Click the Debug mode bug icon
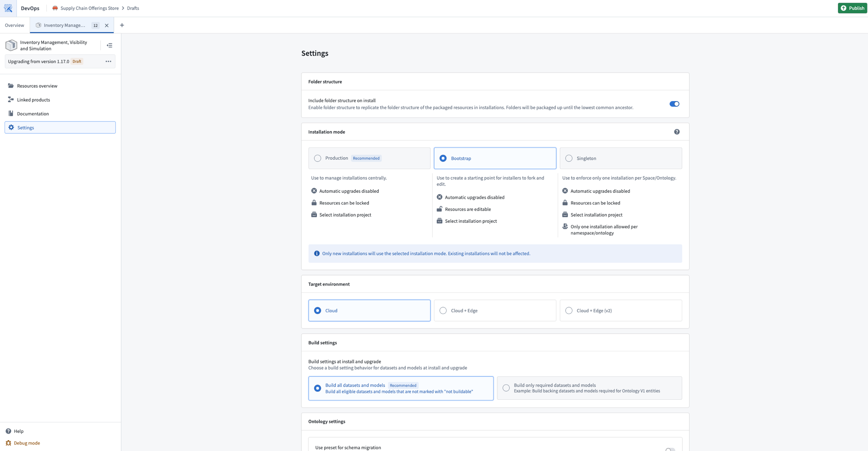Screen dimensions: 868x451 [x=8, y=443]
